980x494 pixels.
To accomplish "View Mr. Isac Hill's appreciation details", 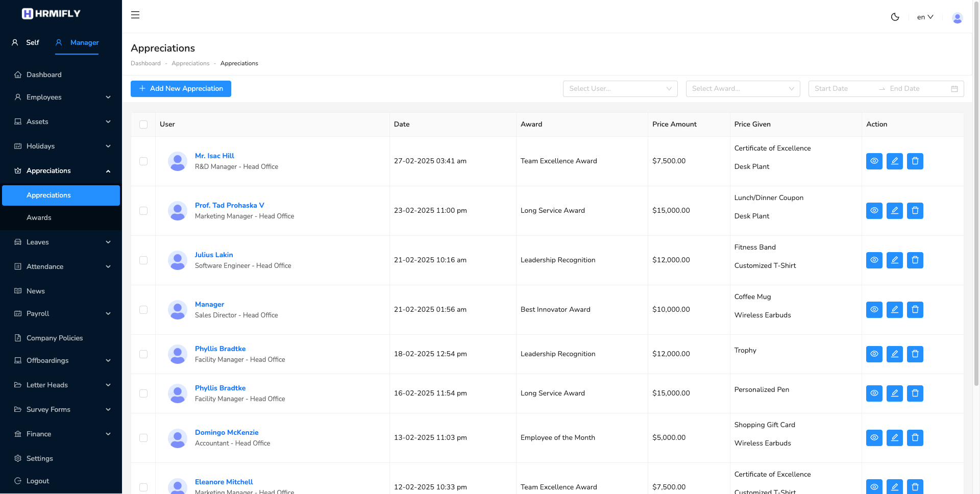I will pyautogui.click(x=874, y=161).
